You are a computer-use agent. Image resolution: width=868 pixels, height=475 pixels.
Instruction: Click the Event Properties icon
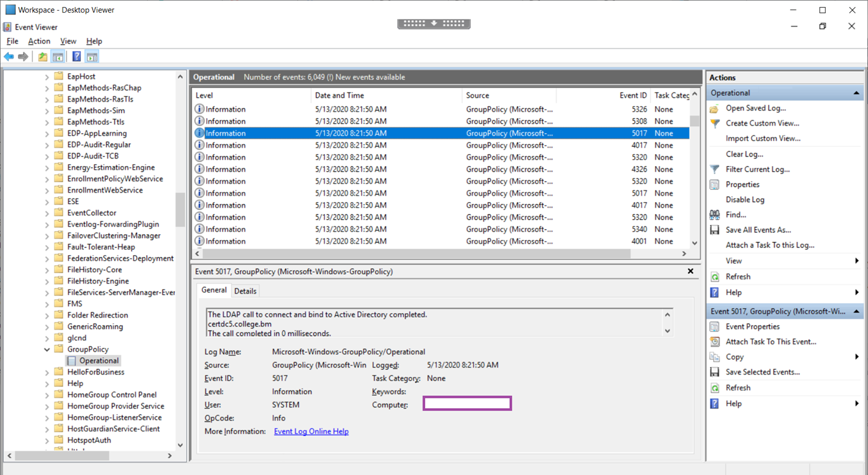point(714,327)
